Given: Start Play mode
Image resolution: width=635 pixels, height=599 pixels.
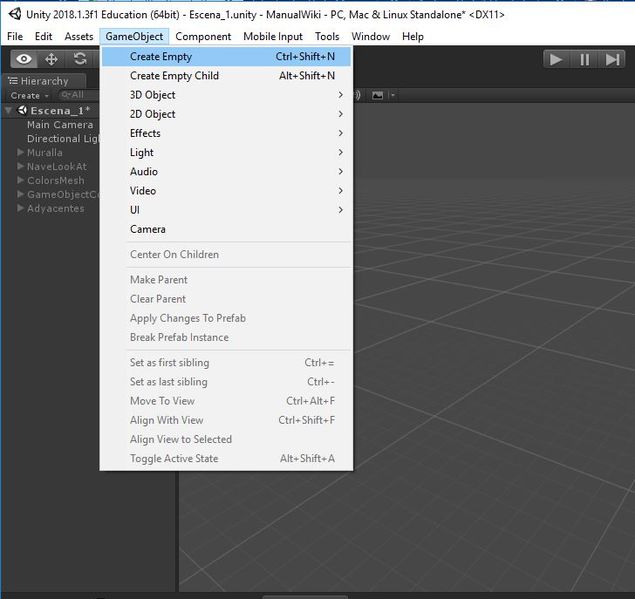Looking at the screenshot, I should point(556,60).
